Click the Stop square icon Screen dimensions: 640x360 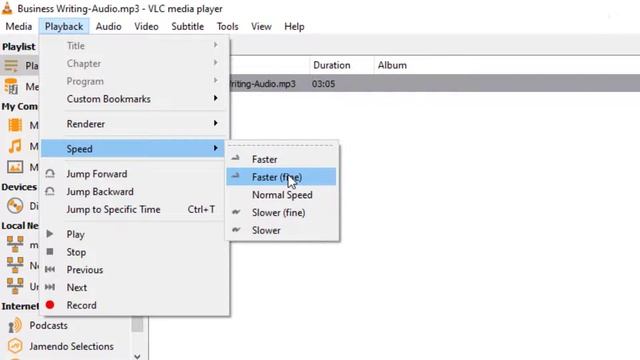tap(50, 251)
